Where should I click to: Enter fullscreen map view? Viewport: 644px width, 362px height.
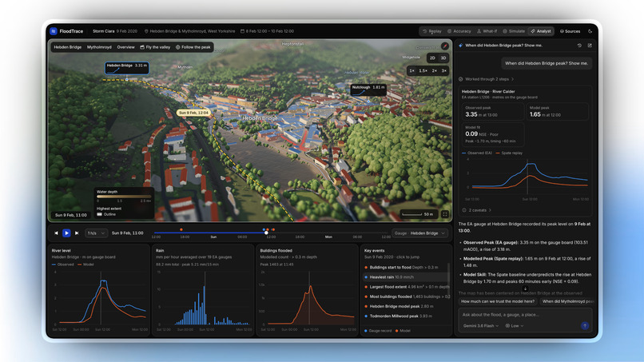click(445, 214)
